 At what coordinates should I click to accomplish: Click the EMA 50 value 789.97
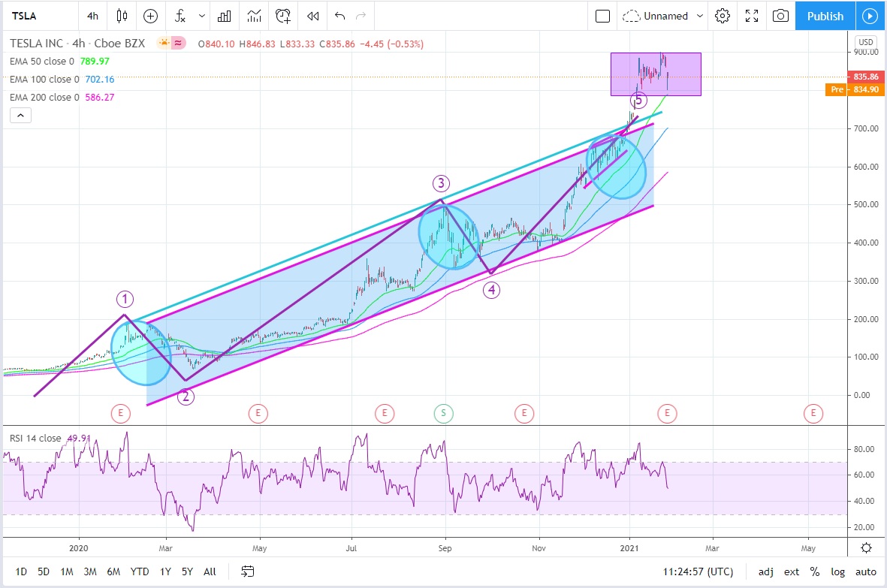[x=95, y=61]
